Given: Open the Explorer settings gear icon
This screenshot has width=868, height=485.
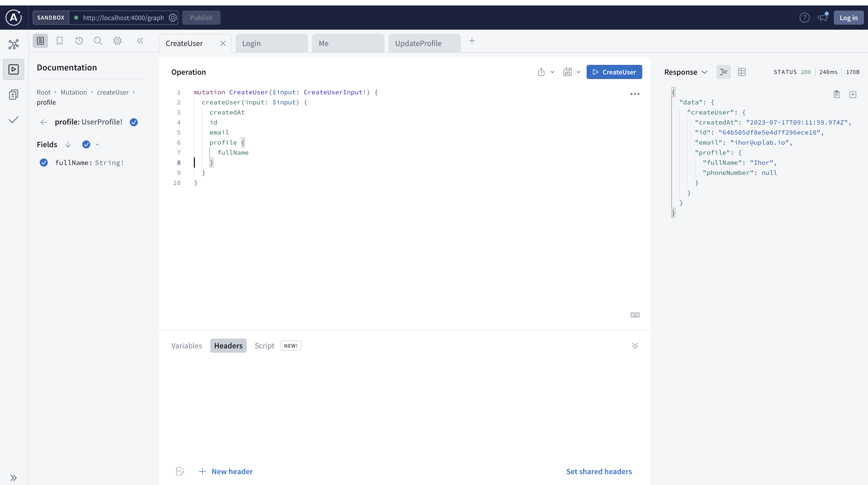Looking at the screenshot, I should (x=117, y=41).
